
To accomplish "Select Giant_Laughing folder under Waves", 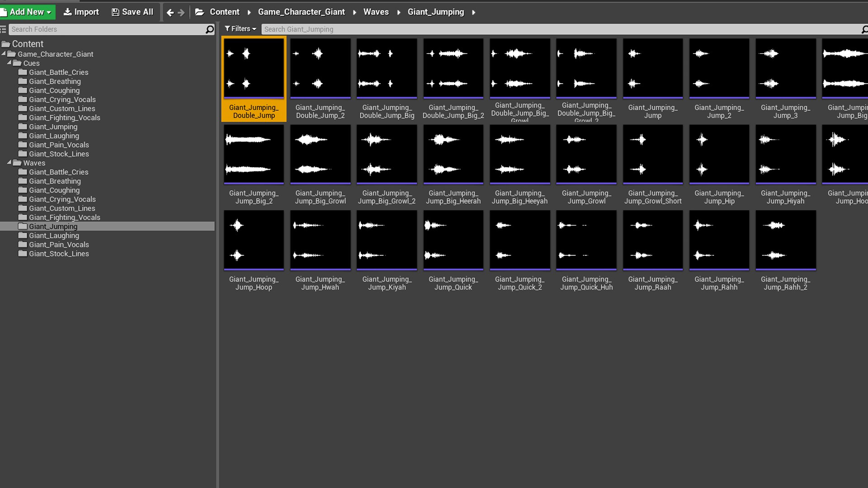I will [x=54, y=235].
